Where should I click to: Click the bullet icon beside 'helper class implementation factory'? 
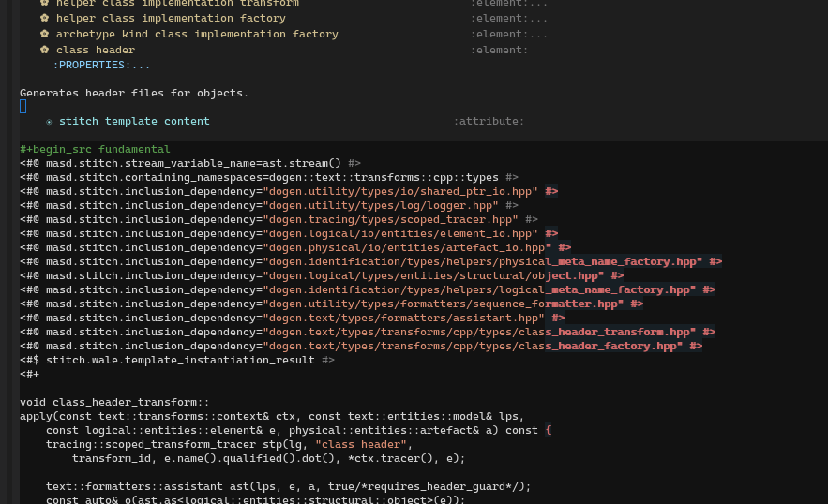[x=44, y=18]
